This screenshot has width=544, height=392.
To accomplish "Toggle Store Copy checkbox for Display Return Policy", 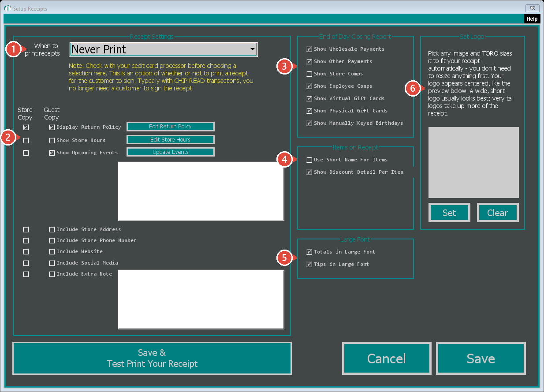I will [26, 127].
